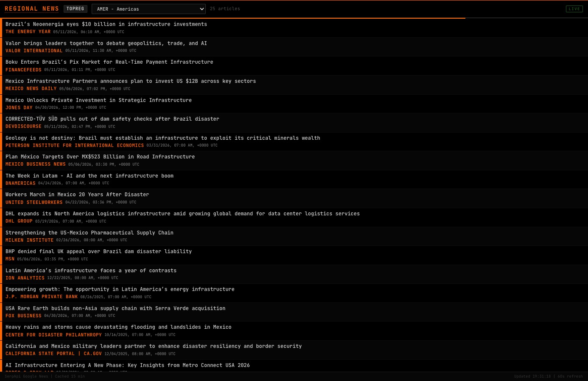Screen dimensions: 588x381
Task: Open Valor leaders geopolitics debate article
Action: pyautogui.click(x=106, y=43)
